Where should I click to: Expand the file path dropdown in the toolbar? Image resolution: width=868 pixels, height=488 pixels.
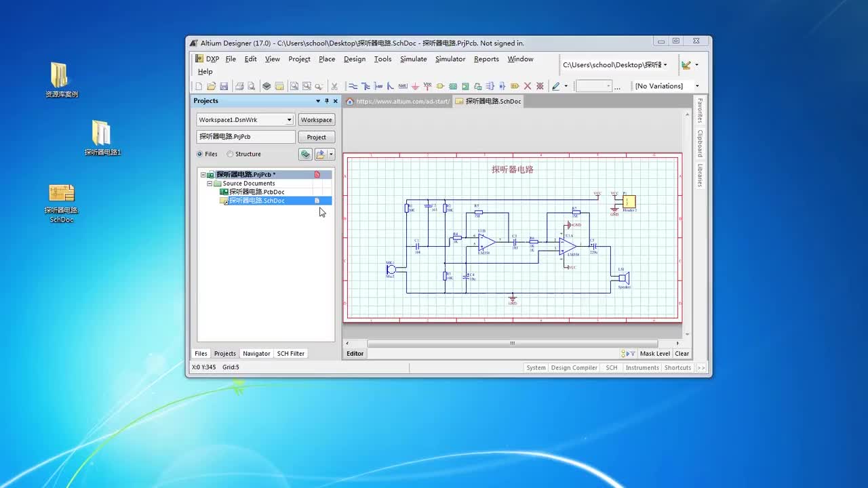pos(665,65)
